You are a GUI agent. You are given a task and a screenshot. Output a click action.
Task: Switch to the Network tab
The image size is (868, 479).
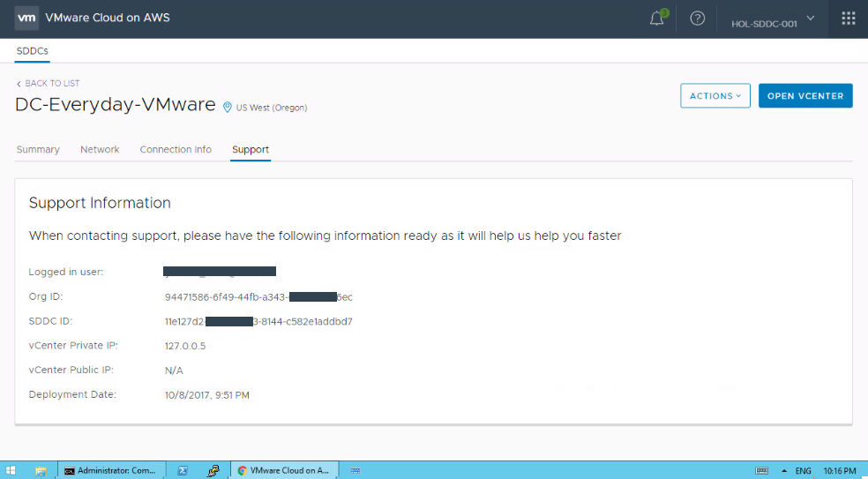point(100,149)
